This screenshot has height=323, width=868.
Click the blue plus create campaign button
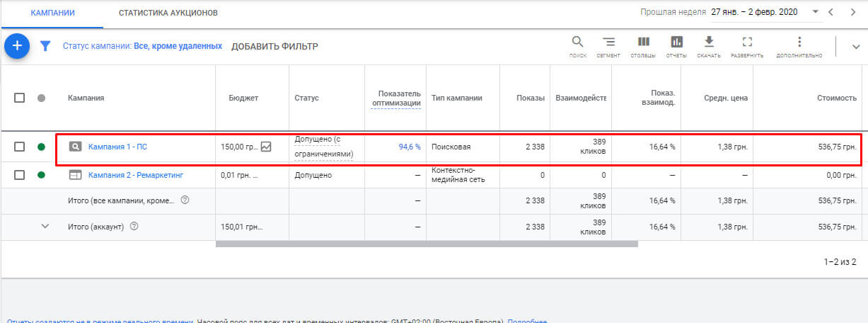point(17,46)
